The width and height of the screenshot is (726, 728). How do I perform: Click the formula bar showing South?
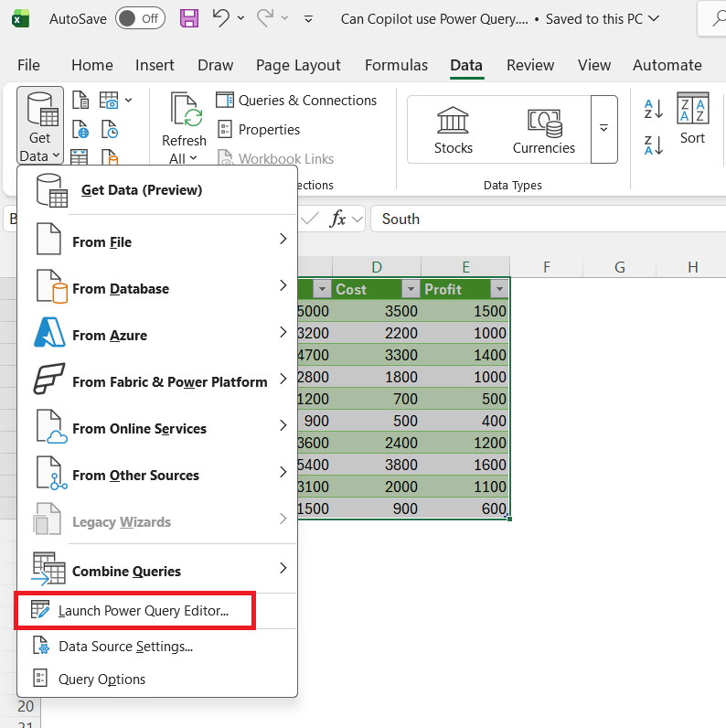tap(548, 219)
